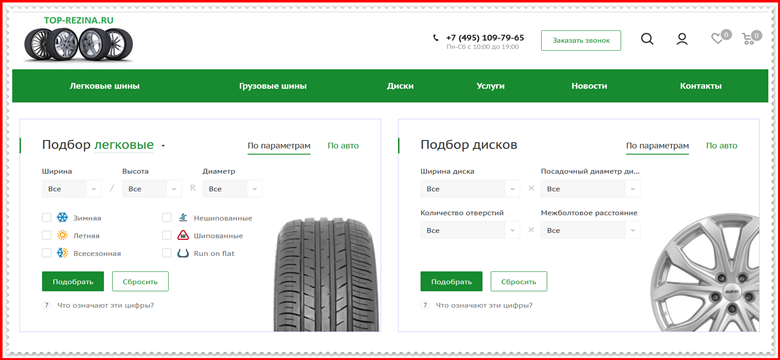
Task: Open the Посадочный диаметр диска dropdown
Action: click(x=590, y=189)
